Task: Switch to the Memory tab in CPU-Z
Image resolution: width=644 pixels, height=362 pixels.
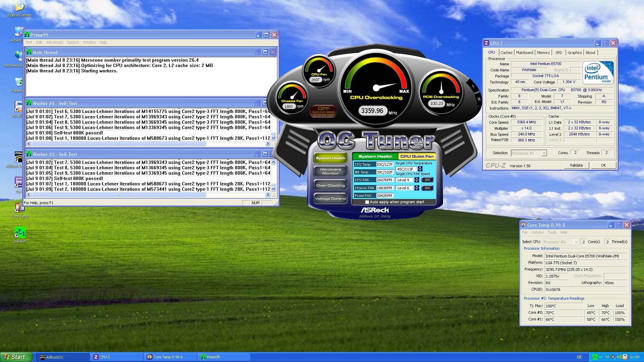Action: pyautogui.click(x=543, y=53)
